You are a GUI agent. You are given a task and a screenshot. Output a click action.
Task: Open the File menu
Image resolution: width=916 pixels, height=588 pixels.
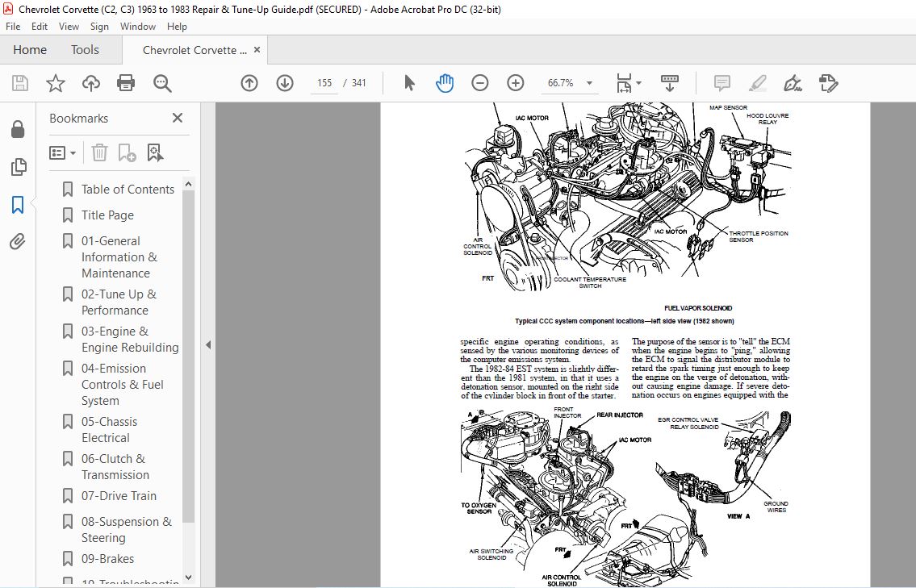(x=13, y=27)
